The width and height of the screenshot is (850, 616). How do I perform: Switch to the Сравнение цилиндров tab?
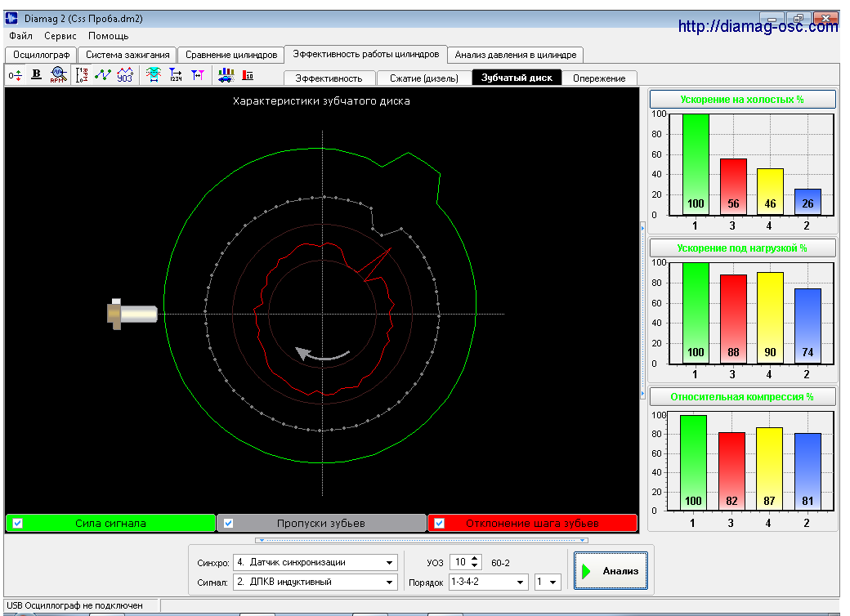click(231, 55)
